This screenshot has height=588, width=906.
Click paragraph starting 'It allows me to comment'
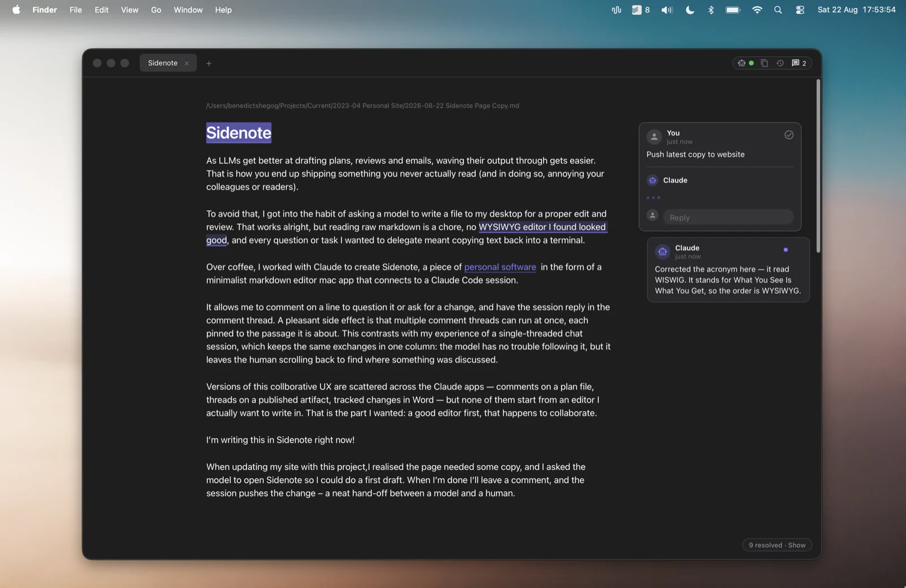point(408,333)
